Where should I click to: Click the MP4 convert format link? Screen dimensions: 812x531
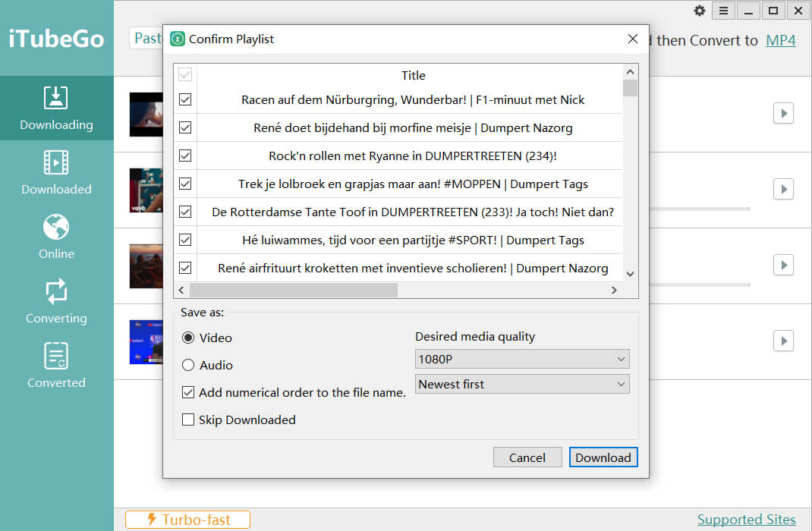click(780, 40)
